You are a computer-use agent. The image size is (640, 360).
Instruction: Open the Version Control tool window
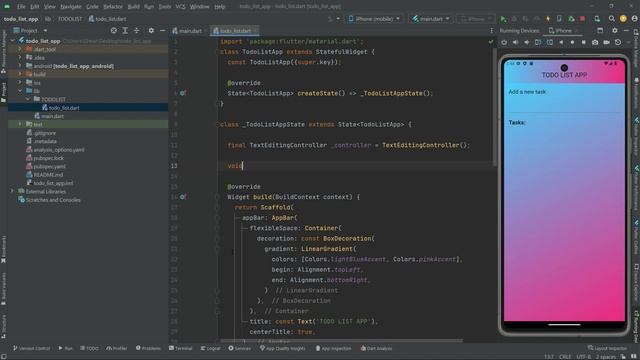pyautogui.click(x=31, y=348)
